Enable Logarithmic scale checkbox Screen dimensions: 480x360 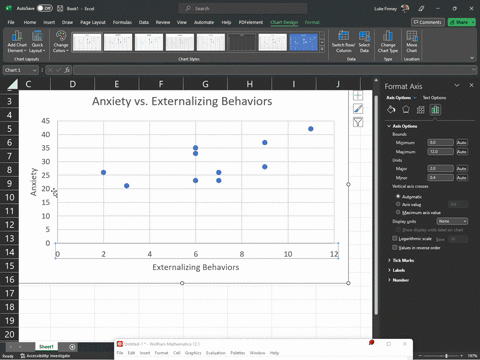click(x=395, y=238)
